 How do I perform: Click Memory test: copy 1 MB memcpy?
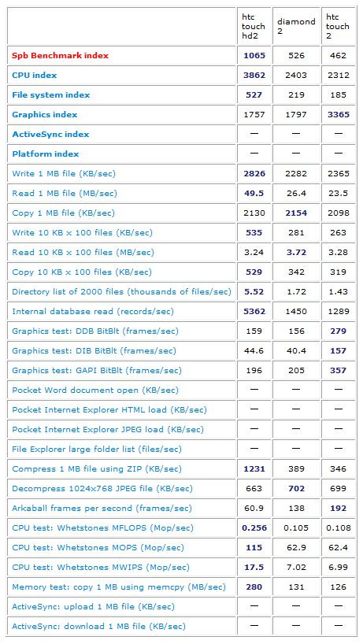119,587
